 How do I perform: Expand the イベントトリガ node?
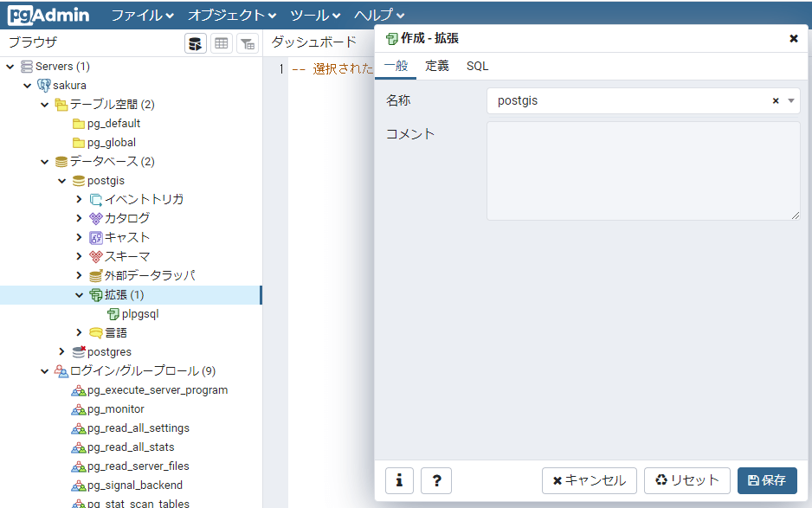pos(79,199)
